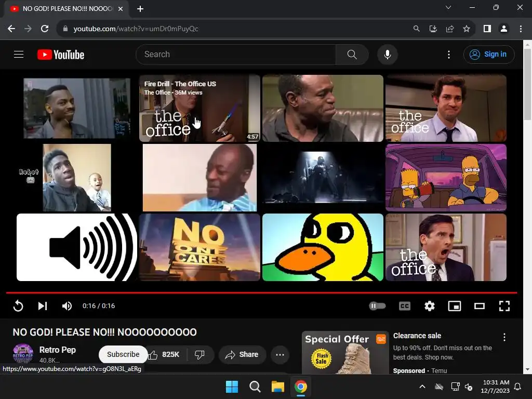Replay the video
Viewport: 532px width, 399px height.
click(18, 306)
